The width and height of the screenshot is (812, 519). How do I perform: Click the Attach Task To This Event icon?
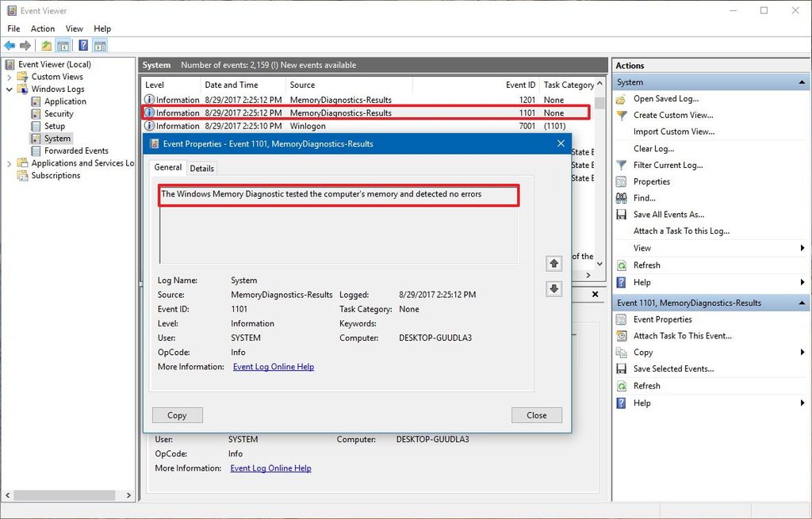[622, 335]
